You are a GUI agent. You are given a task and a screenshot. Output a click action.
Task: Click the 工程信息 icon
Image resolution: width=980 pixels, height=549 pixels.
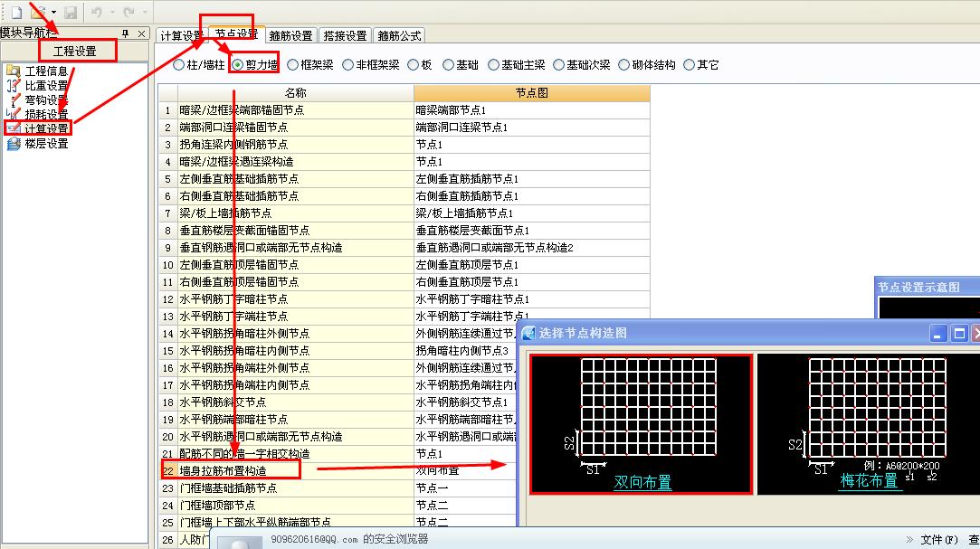[14, 71]
